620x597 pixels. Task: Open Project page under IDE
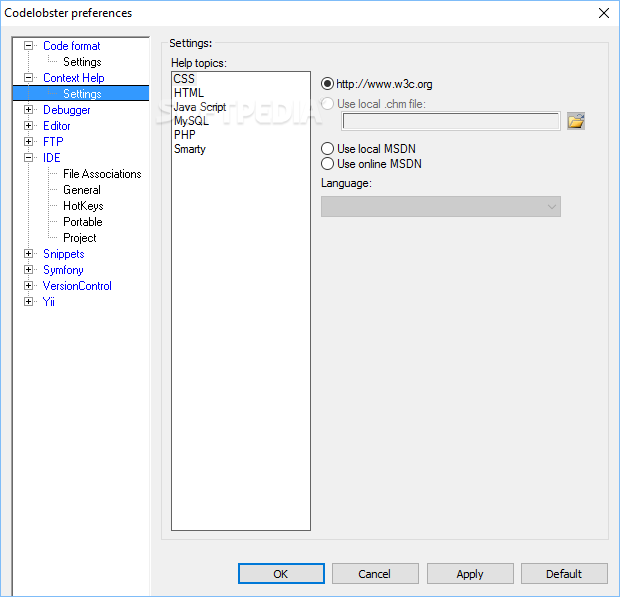(79, 238)
